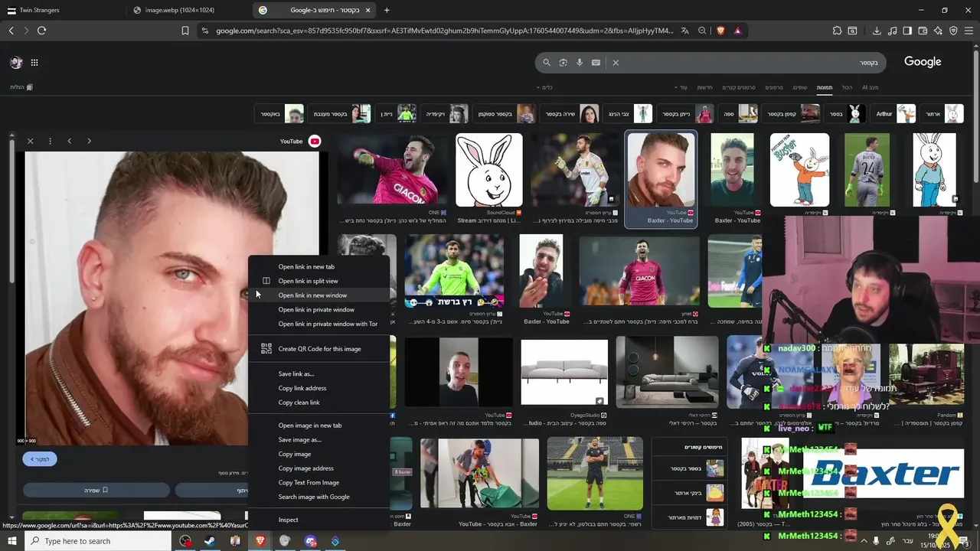Open the browser extensions puzzle icon
Screen dimensions: 980x551
[837, 31]
